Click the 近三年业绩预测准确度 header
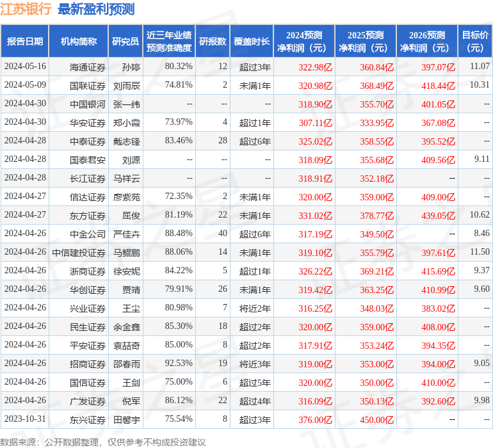Viewport: 493px width, 448px height. pyautogui.click(x=169, y=41)
